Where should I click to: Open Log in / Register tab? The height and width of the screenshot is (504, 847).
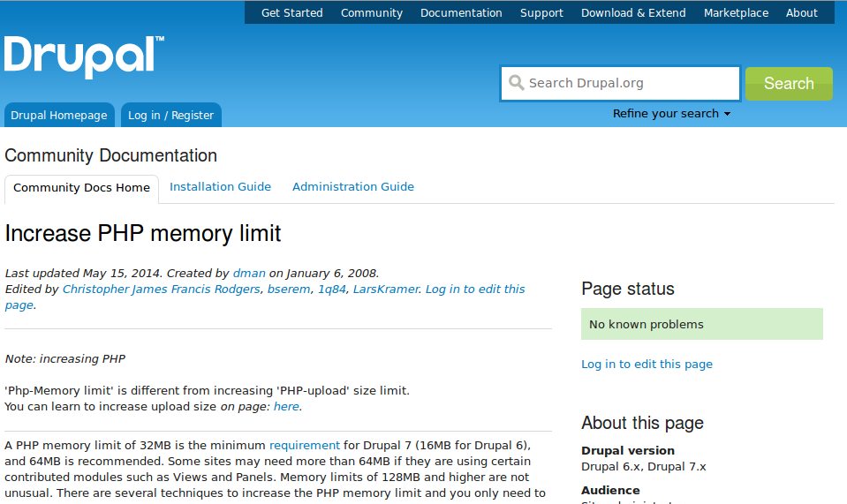point(170,115)
